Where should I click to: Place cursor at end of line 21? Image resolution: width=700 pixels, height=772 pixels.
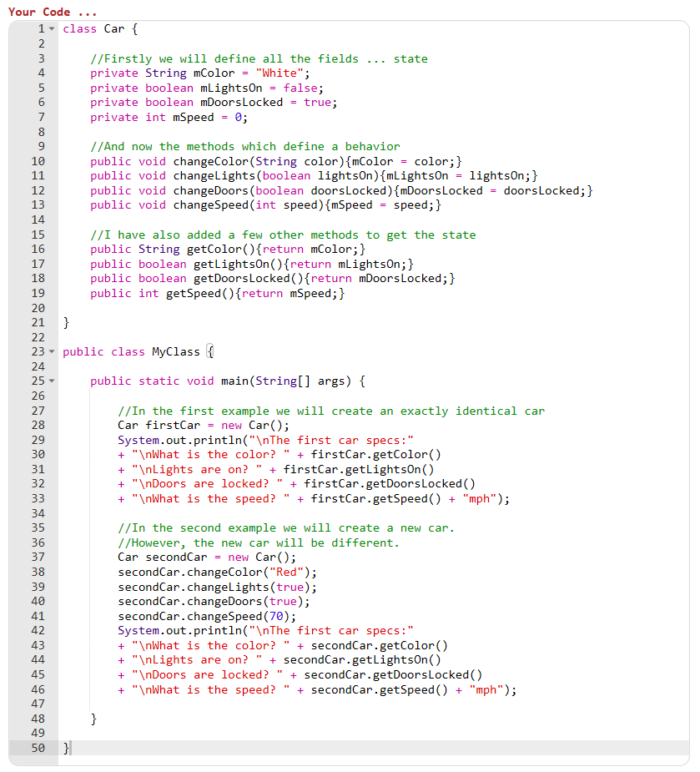click(x=70, y=322)
